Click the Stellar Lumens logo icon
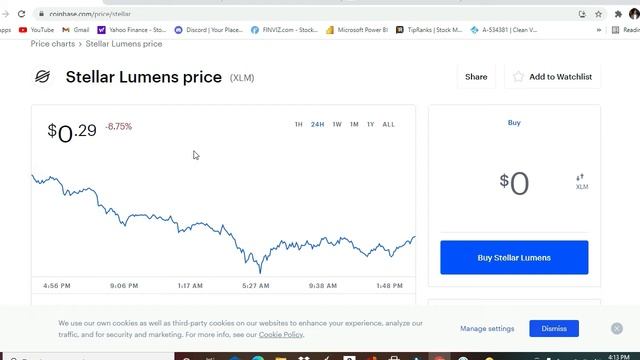 (x=42, y=76)
